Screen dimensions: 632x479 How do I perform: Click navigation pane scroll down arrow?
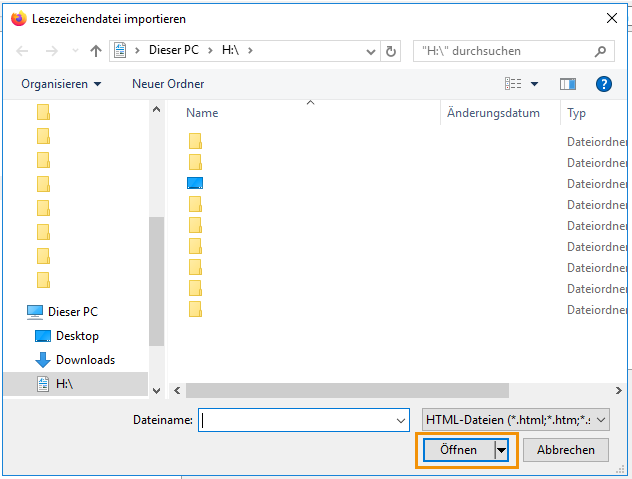156,390
